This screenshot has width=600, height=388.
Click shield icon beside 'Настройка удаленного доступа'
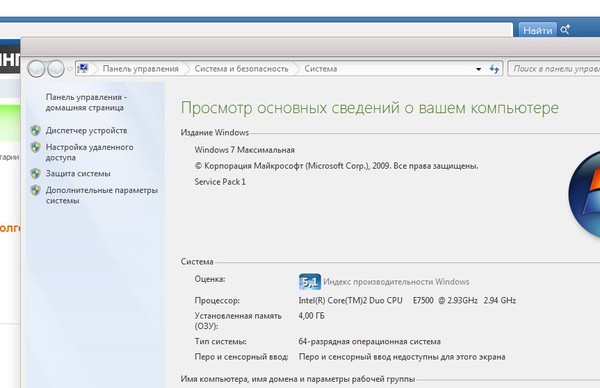(x=36, y=147)
